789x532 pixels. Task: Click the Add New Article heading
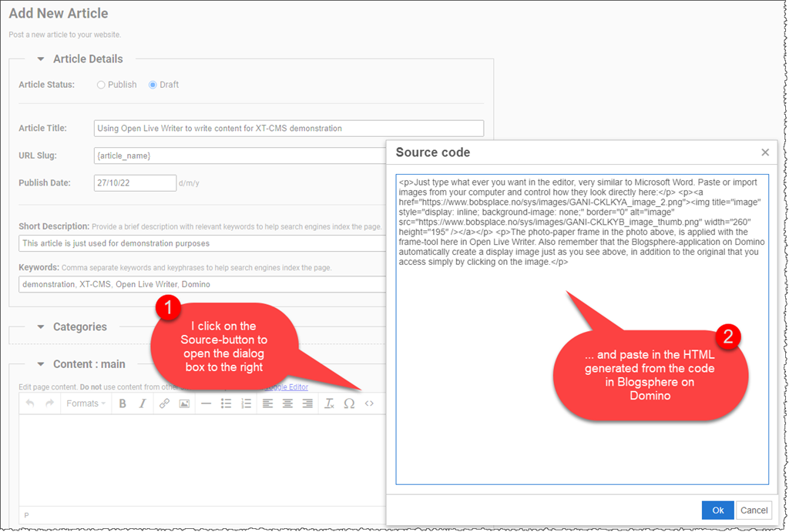coord(59,13)
